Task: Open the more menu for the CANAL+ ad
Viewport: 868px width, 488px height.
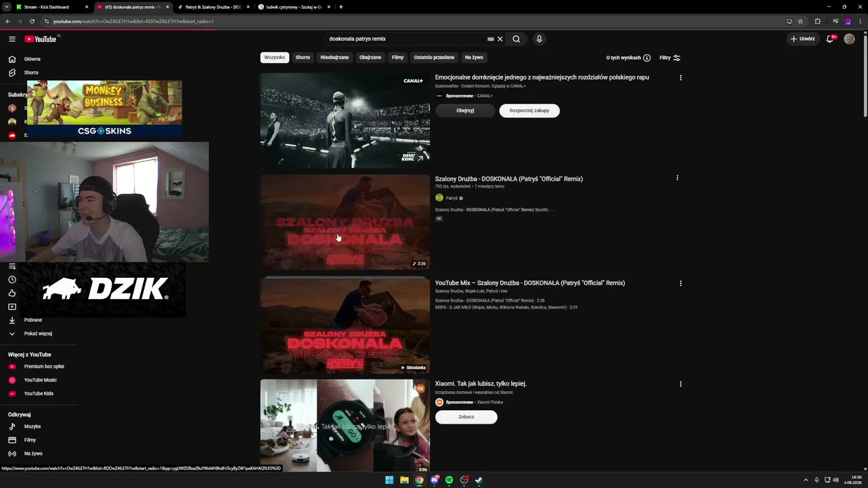Action: tap(680, 78)
